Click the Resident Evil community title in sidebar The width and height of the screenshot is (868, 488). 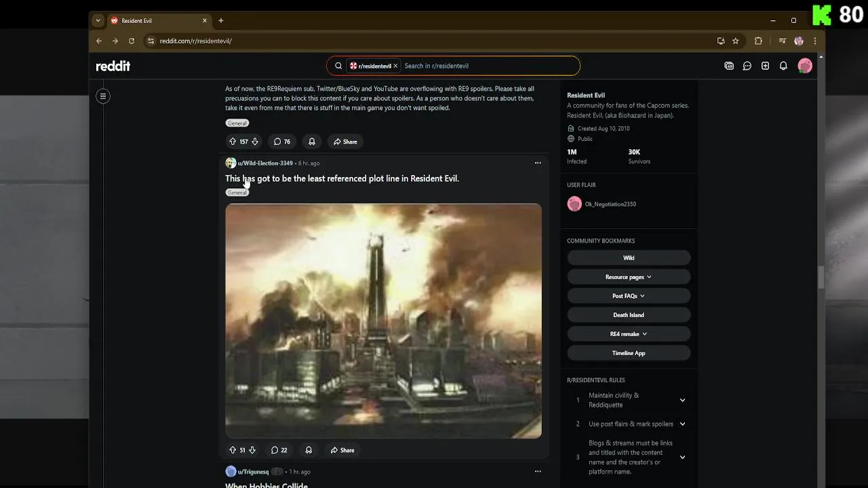(x=586, y=96)
